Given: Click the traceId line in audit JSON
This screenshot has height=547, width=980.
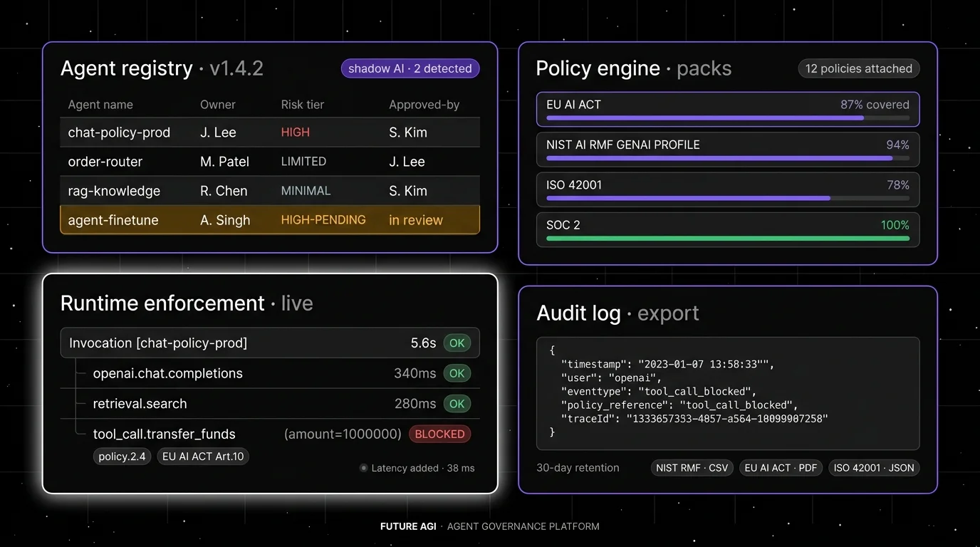Looking at the screenshot, I should tap(694, 419).
